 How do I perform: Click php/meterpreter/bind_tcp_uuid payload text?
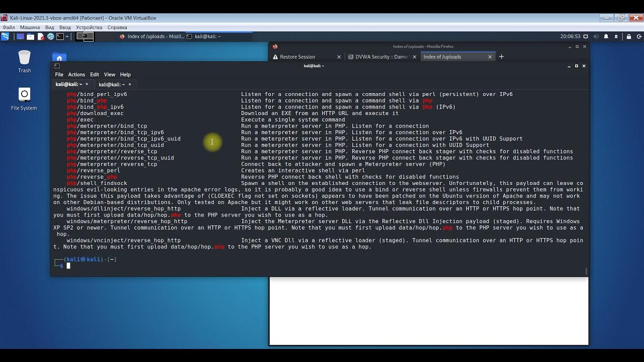115,145
